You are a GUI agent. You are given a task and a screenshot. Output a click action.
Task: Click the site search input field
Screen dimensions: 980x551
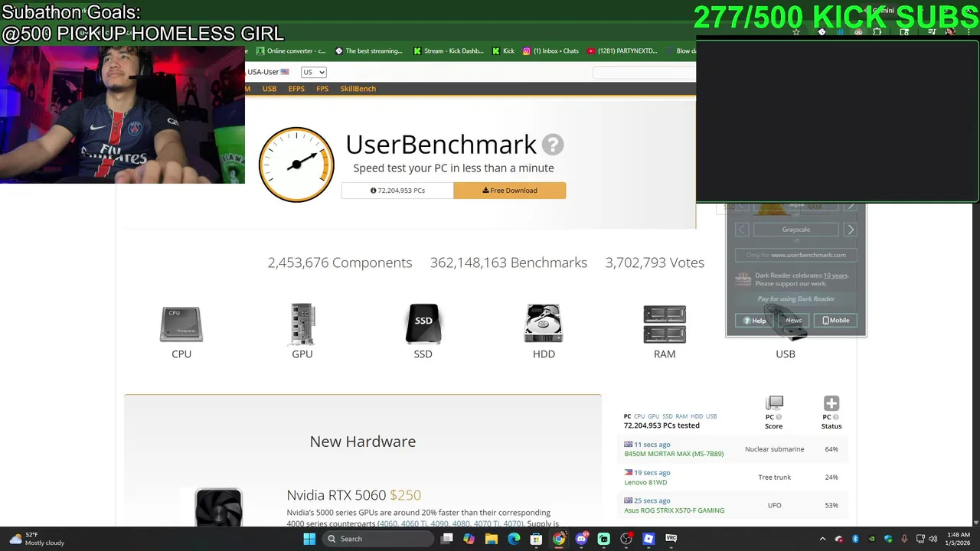click(644, 72)
